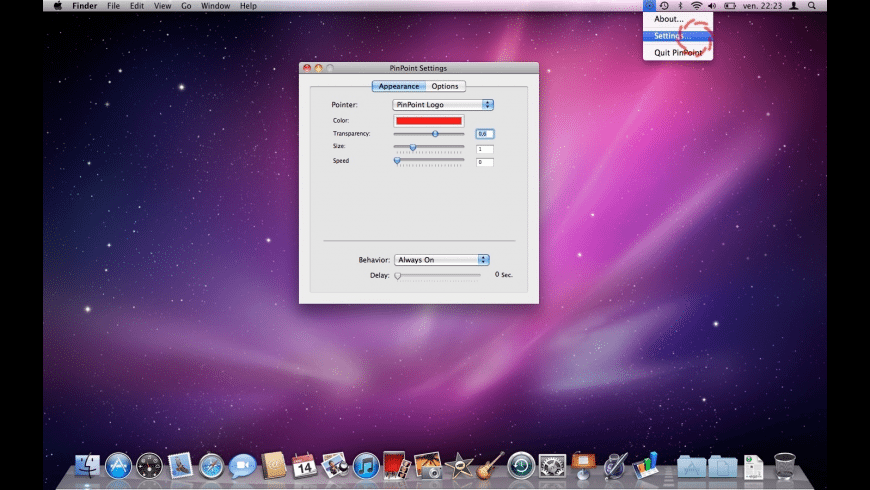Image resolution: width=870 pixels, height=490 pixels.
Task: Click the Speed value field
Action: click(484, 162)
